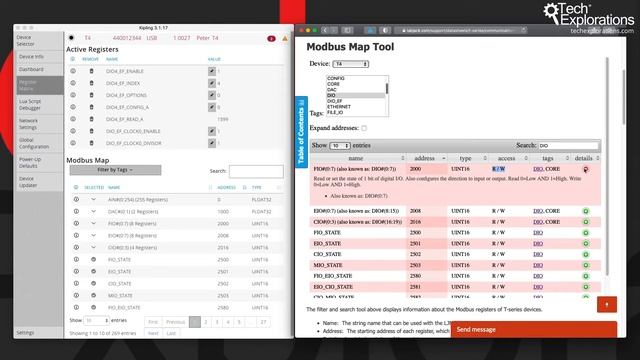
Task: Delete DIO4_EF_INDEX from active registers
Action: (91, 83)
